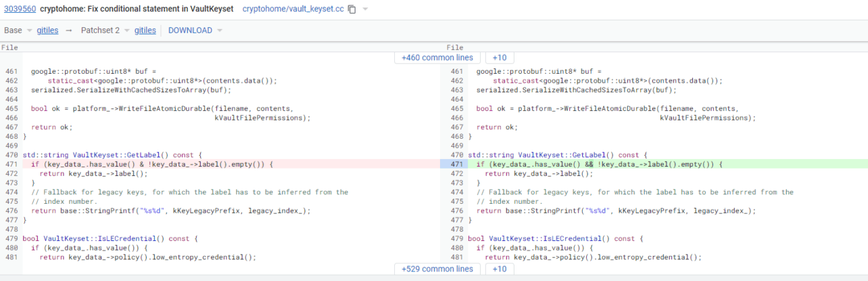Click removed line with single & operator
Screen dimensions: 868x281
tap(231, 165)
